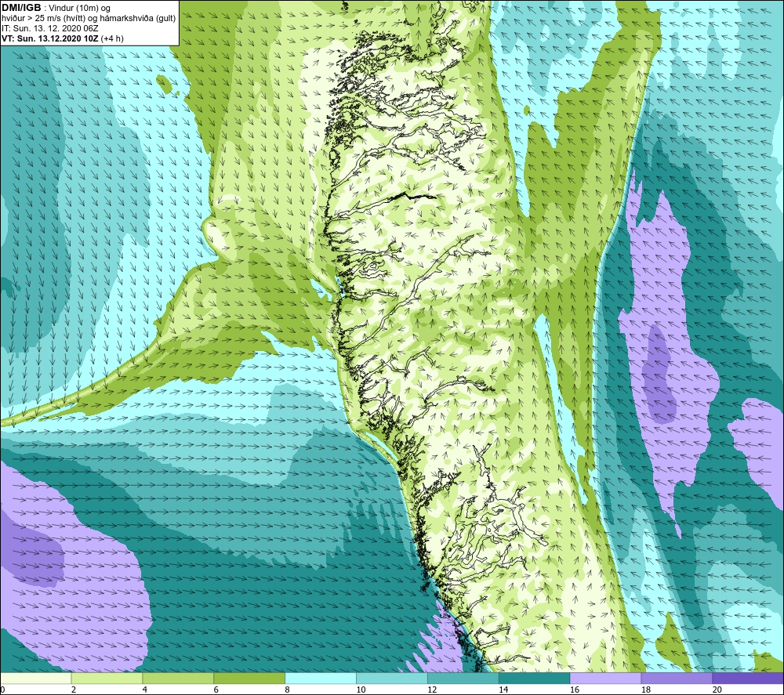Click the 14–16 m/s dark teal legend swatch
784x695 pixels.
[x=535, y=678]
